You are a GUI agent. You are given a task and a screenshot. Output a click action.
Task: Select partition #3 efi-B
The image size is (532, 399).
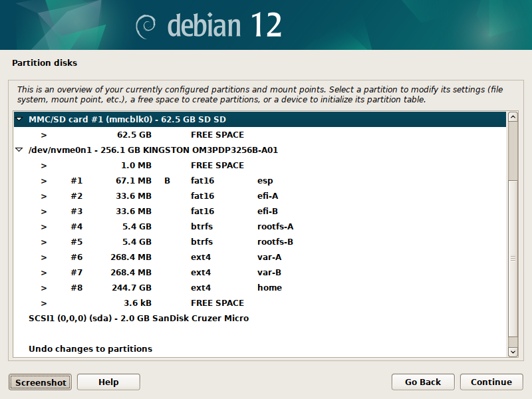click(x=260, y=211)
